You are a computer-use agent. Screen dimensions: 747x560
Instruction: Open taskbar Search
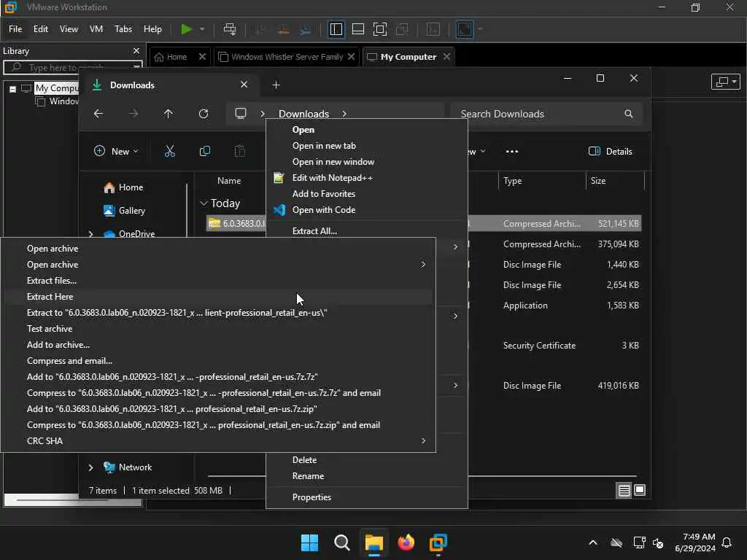[341, 542]
